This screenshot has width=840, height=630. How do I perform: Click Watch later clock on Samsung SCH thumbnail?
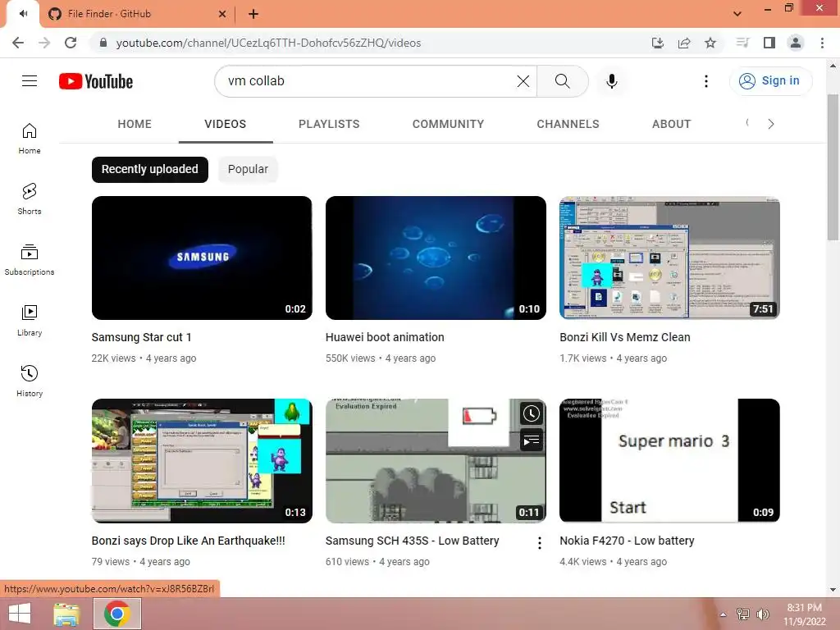(531, 413)
